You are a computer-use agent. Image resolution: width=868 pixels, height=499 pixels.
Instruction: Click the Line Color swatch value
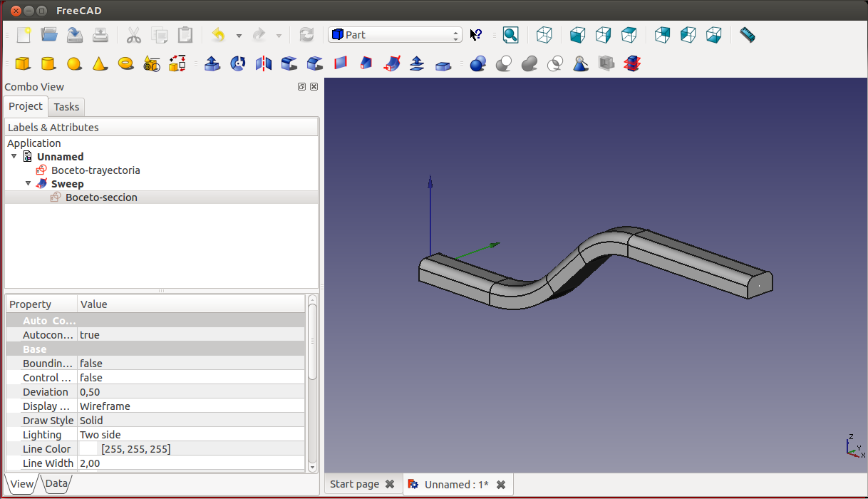pyautogui.click(x=89, y=449)
